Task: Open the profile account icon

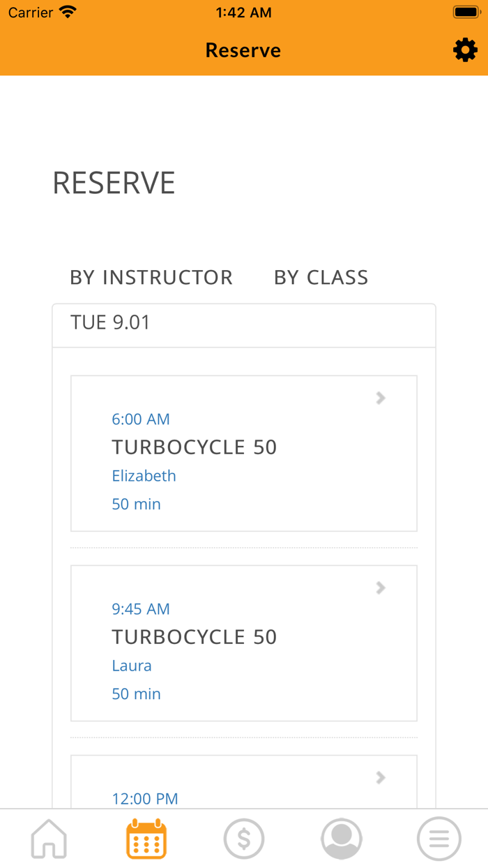Action: pos(341,839)
